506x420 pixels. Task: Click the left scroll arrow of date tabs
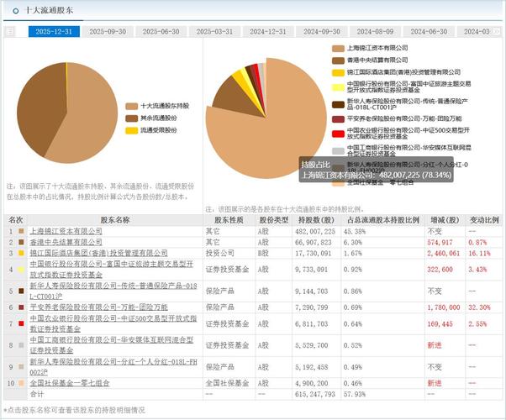pyautogui.click(x=10, y=31)
